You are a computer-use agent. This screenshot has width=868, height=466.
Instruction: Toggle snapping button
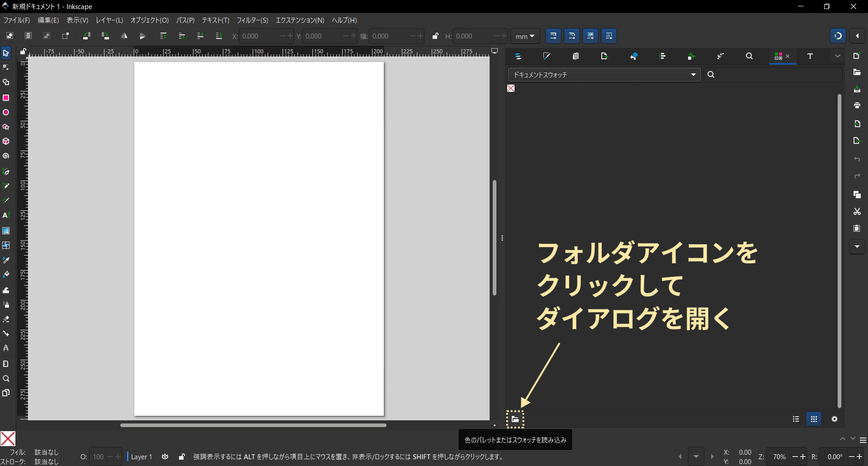838,36
